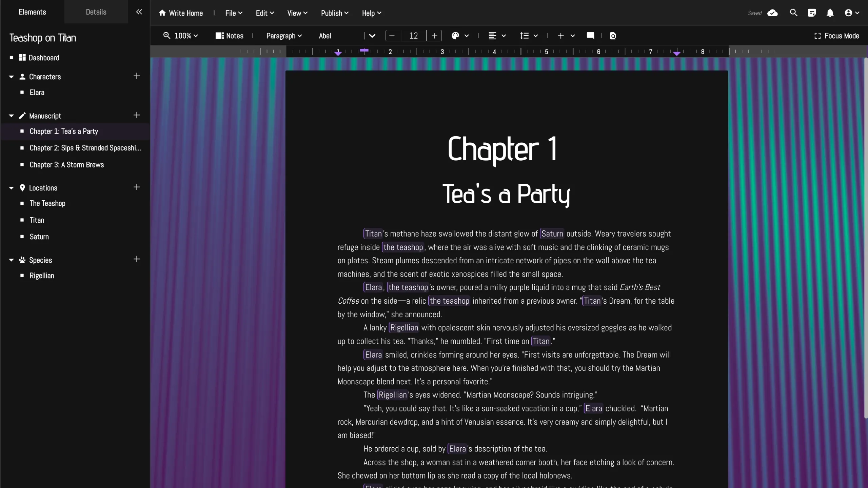Open notifications bell icon
The width and height of the screenshot is (868, 488).
click(x=830, y=13)
